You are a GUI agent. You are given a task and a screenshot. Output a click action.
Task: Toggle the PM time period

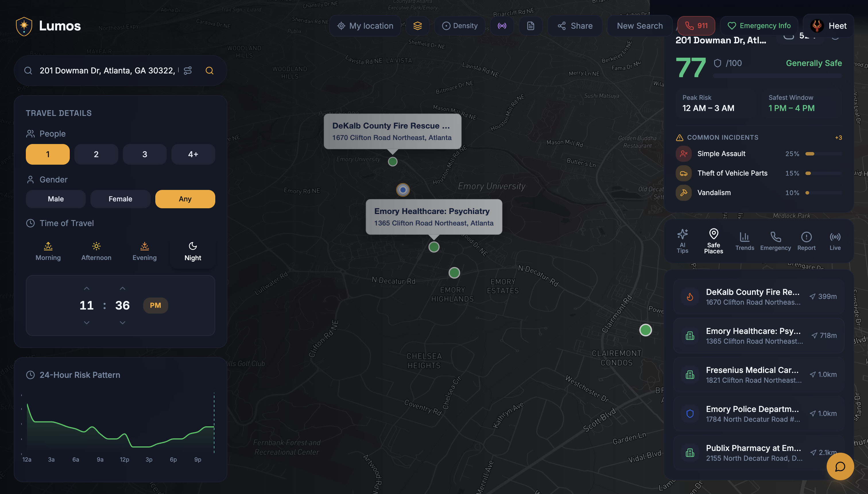coord(156,305)
